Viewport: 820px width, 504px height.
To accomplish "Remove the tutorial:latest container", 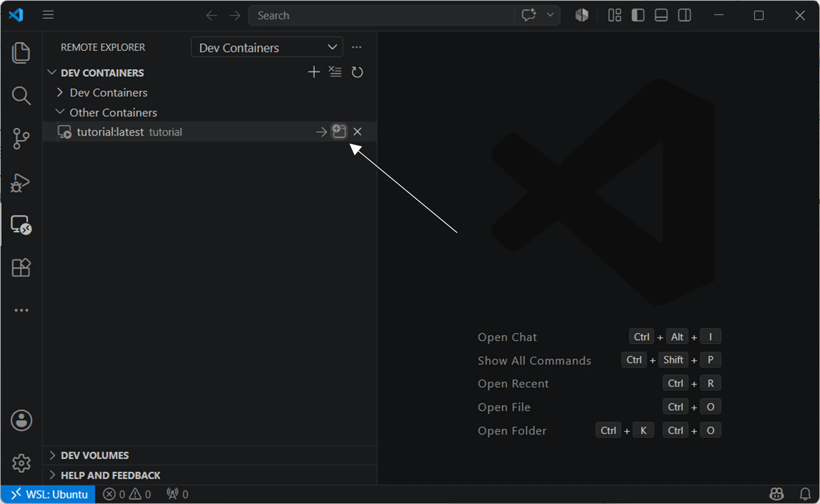I will pyautogui.click(x=357, y=132).
